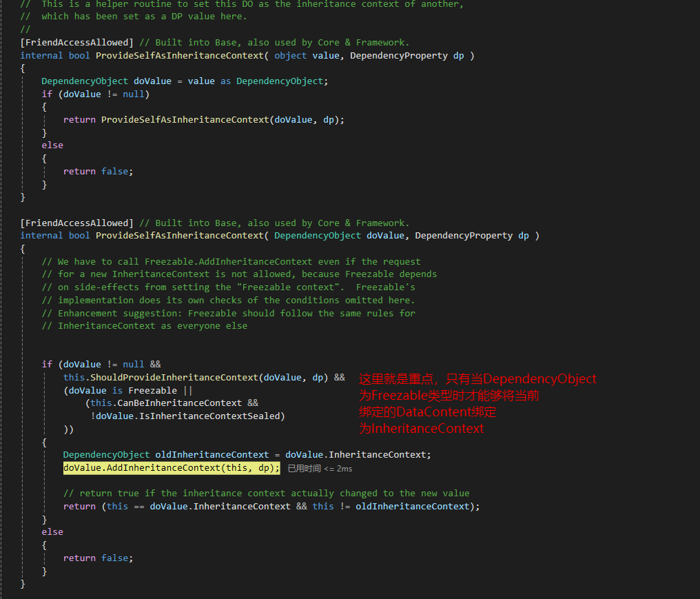
Task: Click the this.ShouldProvideInheritanceContext method call
Action: tap(196, 378)
